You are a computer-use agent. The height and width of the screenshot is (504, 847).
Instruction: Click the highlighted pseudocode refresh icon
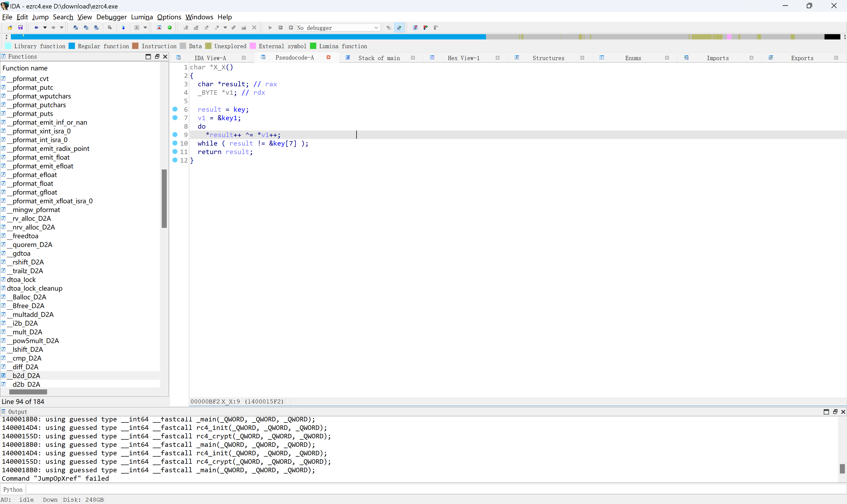coord(399,28)
